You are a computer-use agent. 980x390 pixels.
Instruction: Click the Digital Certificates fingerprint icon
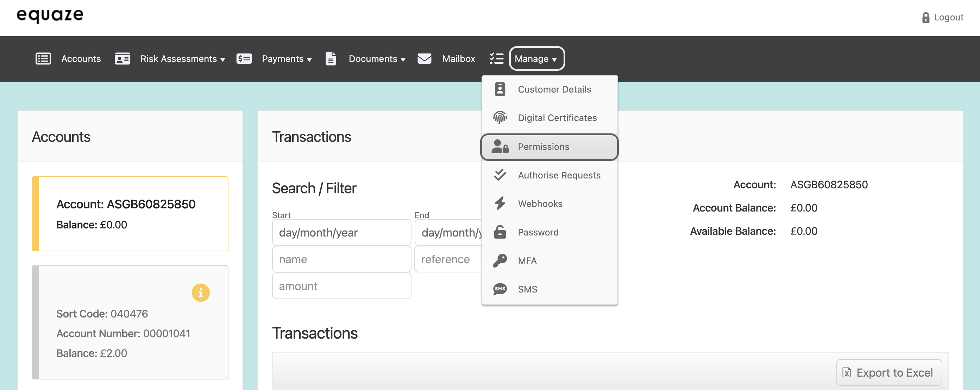point(500,118)
